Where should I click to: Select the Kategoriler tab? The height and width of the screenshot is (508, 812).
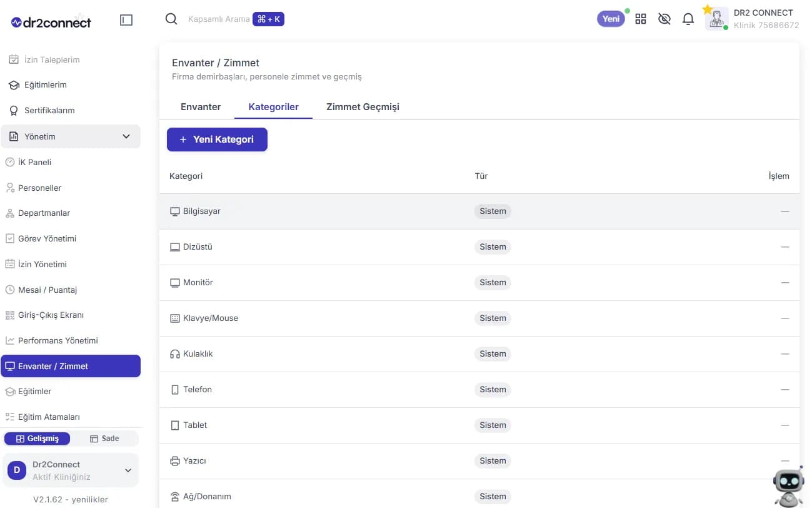click(273, 107)
